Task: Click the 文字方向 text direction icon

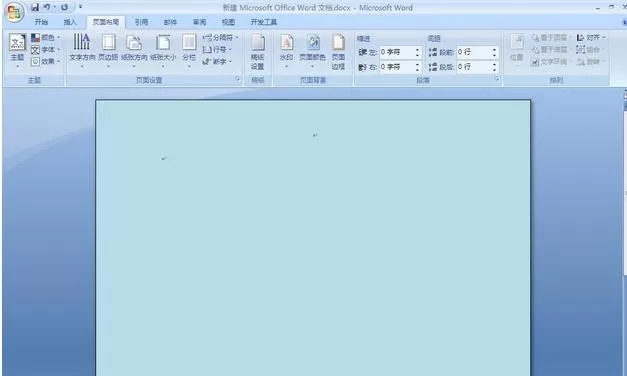Action: click(82, 42)
